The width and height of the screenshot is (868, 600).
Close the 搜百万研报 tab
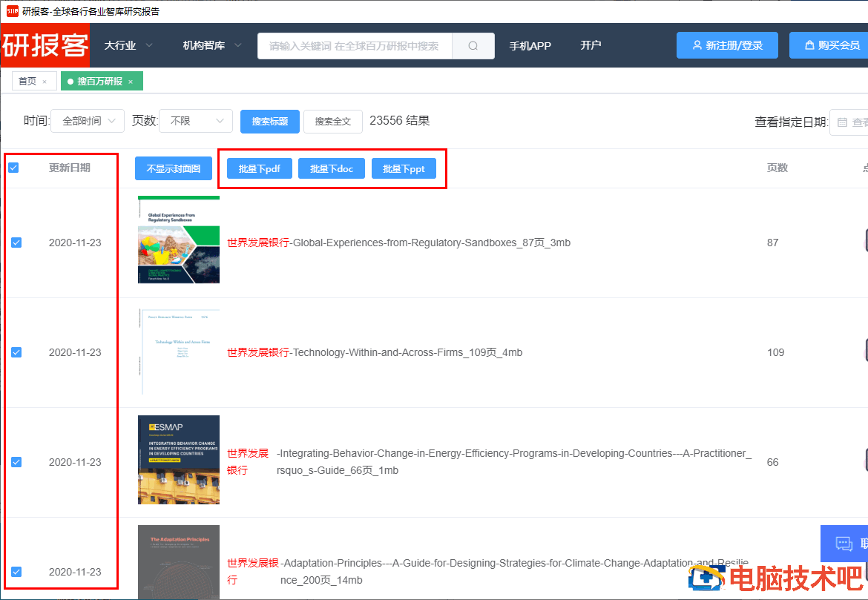point(131,82)
